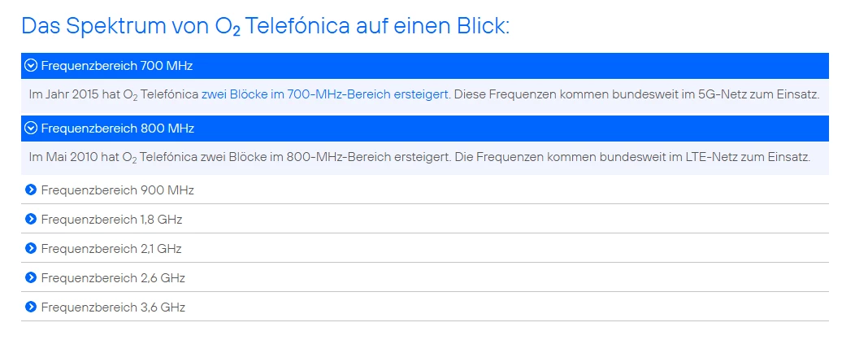Toggle the 800 MHz panel via its label text

117,129
